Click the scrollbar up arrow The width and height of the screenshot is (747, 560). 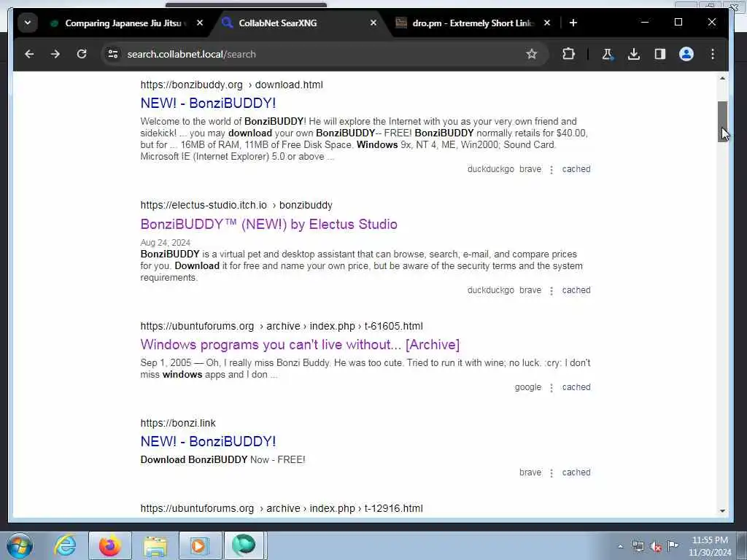[x=722, y=78]
